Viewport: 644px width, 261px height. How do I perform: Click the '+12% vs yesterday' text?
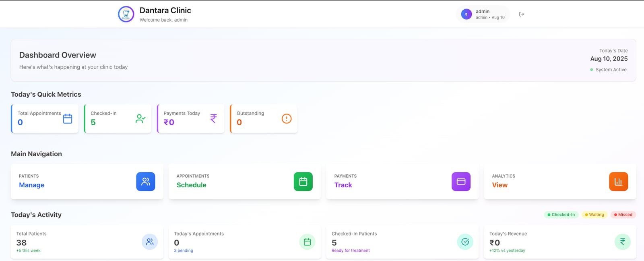[x=507, y=251]
